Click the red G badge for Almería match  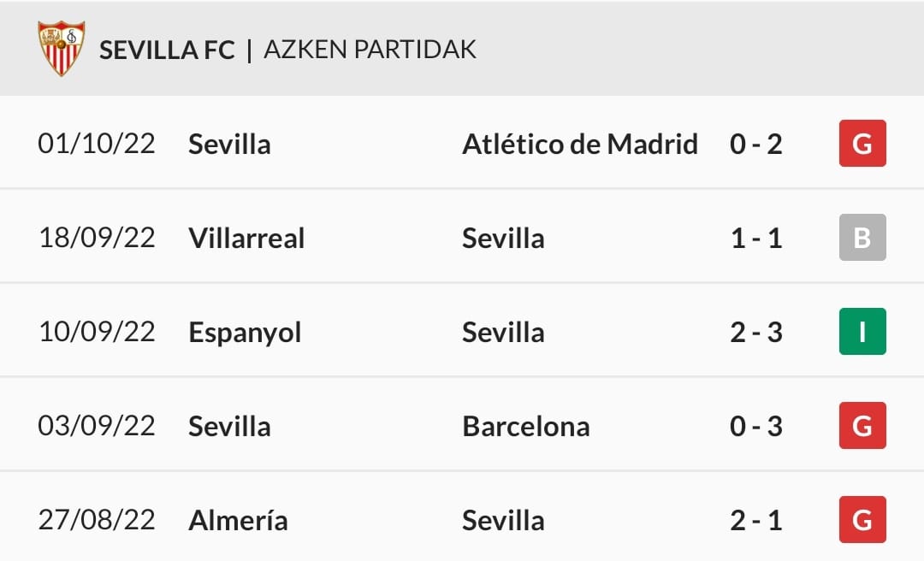point(862,520)
